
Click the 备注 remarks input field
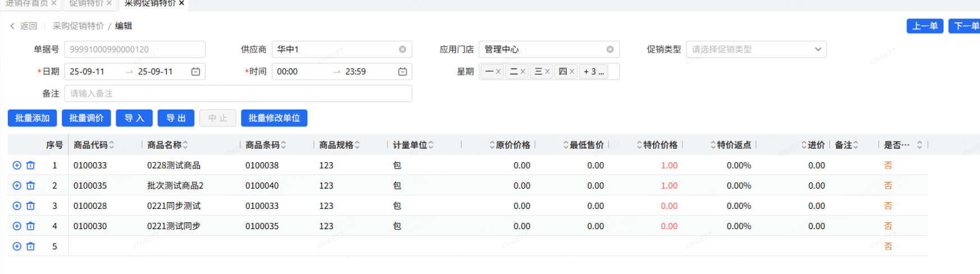(238, 93)
